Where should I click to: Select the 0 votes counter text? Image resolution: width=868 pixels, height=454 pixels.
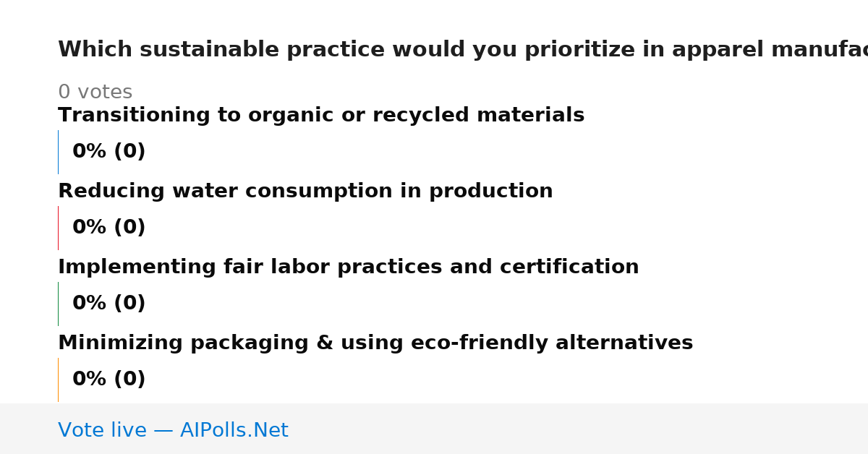tap(95, 93)
